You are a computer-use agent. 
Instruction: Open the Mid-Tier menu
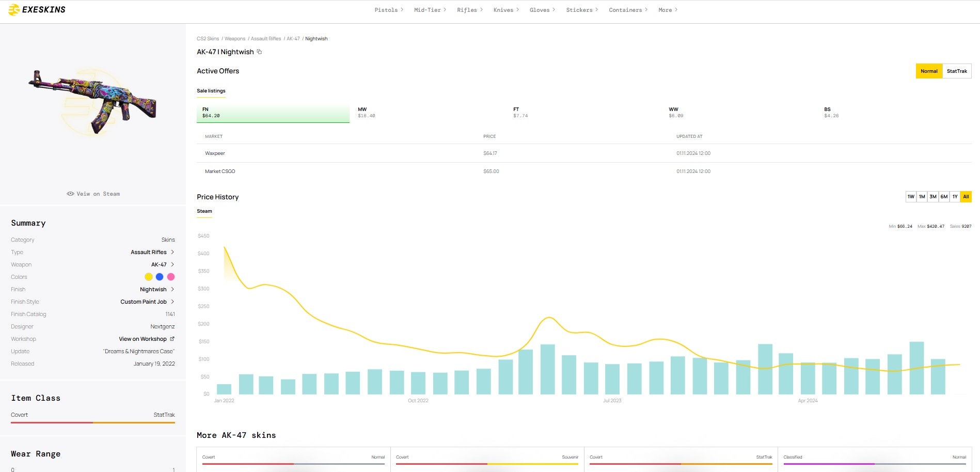click(x=430, y=10)
